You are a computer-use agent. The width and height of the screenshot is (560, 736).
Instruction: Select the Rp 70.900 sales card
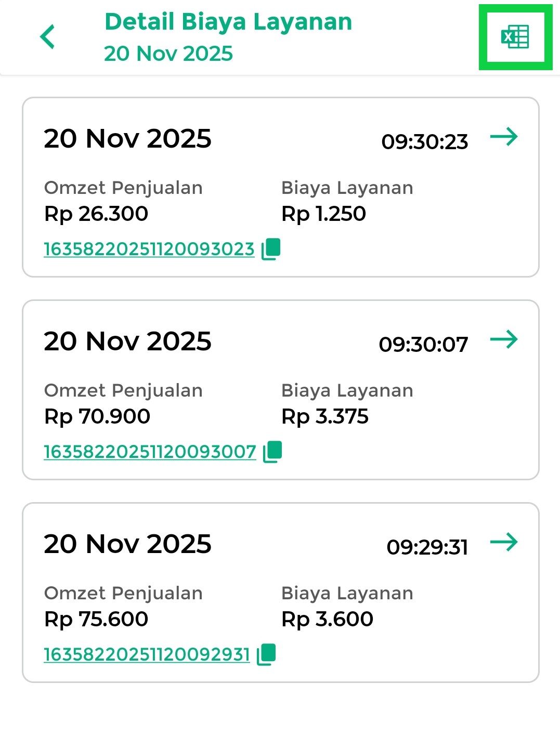(x=280, y=369)
